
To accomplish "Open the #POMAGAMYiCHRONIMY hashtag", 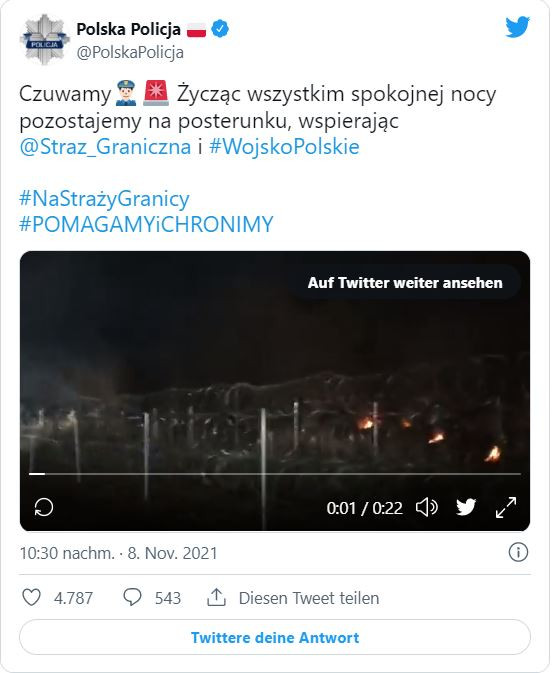I will click(x=146, y=224).
